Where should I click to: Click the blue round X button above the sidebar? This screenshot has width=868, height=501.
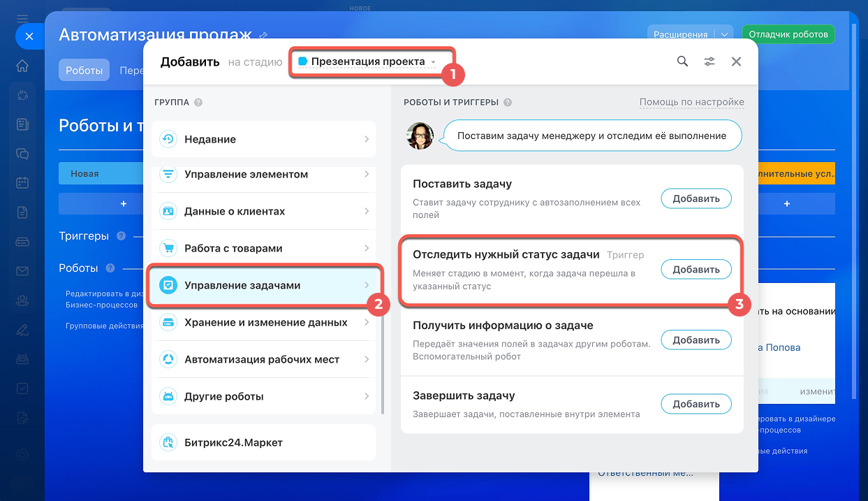coord(29,36)
